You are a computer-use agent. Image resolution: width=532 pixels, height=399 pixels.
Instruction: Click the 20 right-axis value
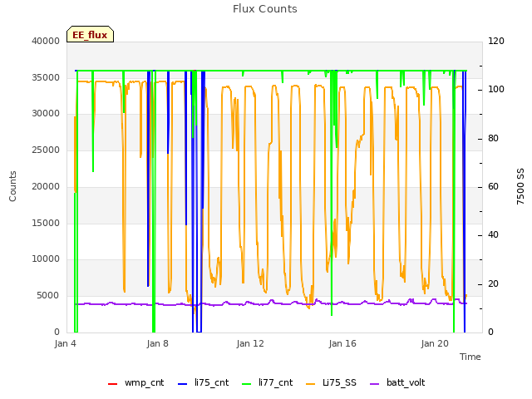coord(493,284)
